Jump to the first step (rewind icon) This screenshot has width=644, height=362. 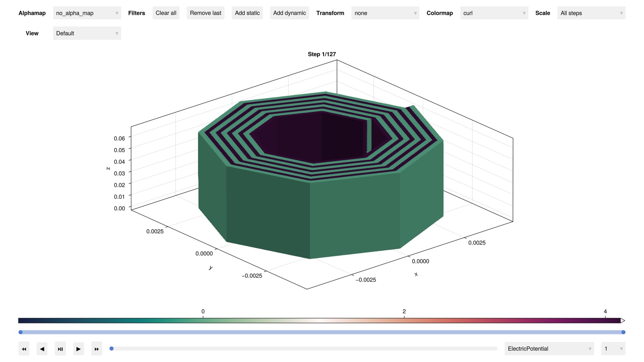tap(24, 349)
